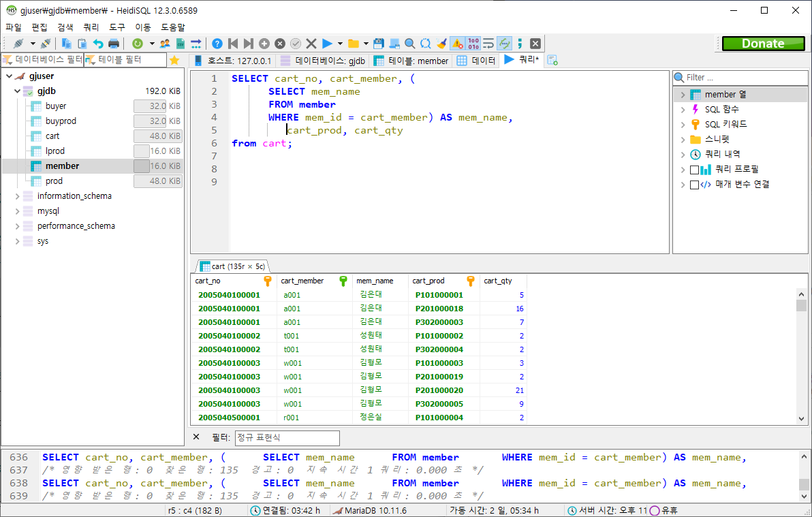Click the delete row circle-x icon
This screenshot has width=812, height=517.
pyautogui.click(x=280, y=44)
